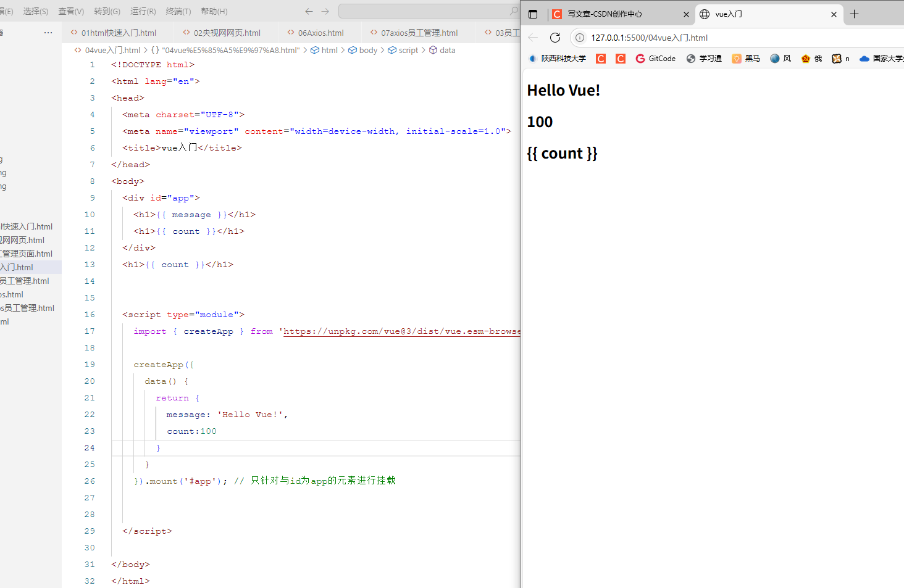Screen dimensions: 904x588
Task: Click '<script type="module">' on line 16
Action: (183, 315)
